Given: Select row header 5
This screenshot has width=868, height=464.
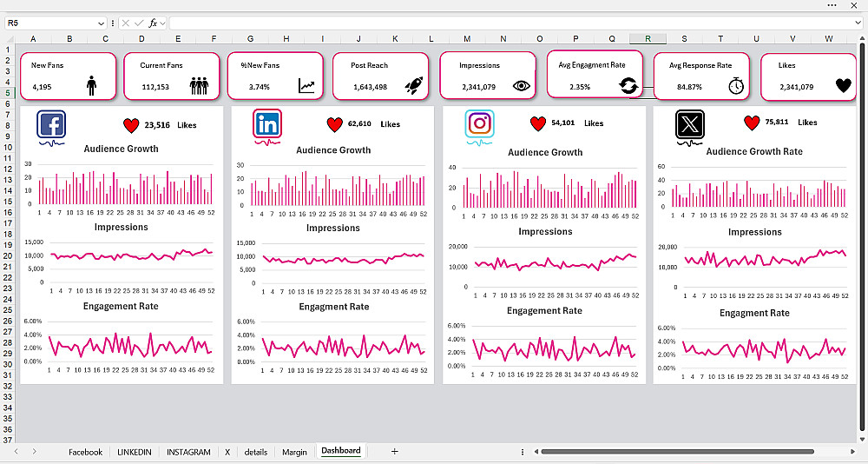Looking at the screenshot, I should pyautogui.click(x=8, y=93).
